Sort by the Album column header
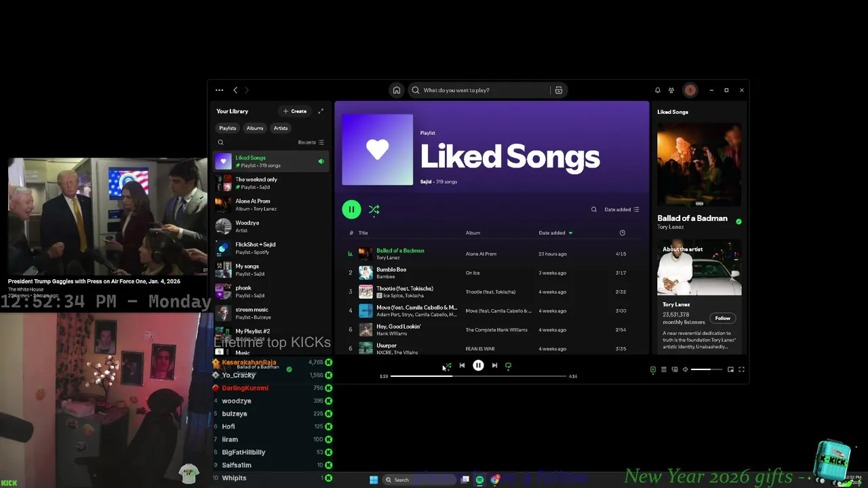Screen dimensions: 868x488 [473, 232]
